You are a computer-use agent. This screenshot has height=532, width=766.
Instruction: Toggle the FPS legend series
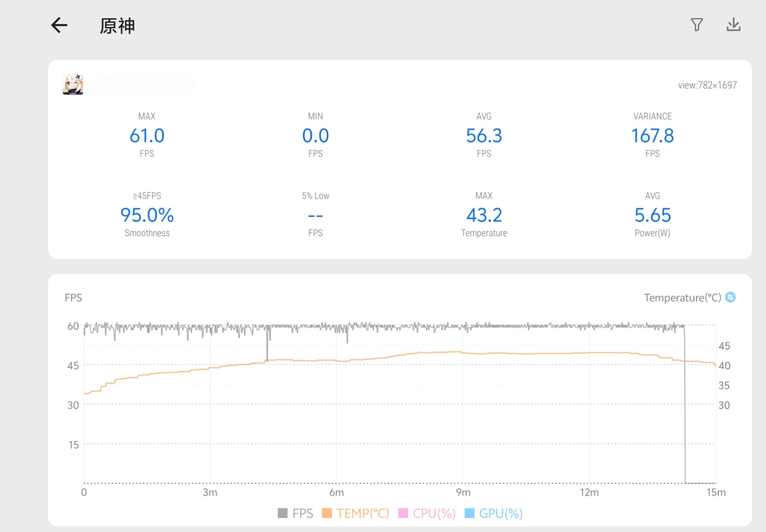[x=295, y=513]
